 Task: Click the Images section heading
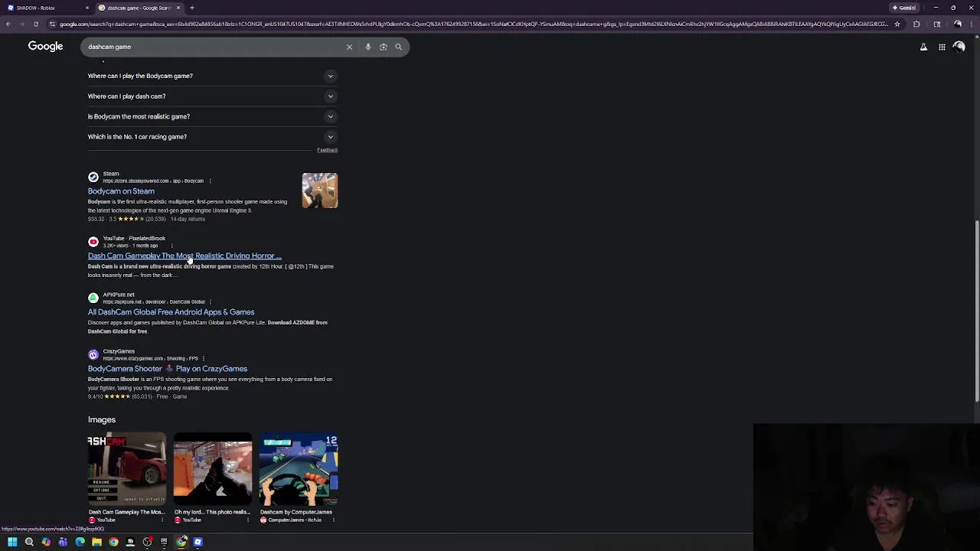(x=102, y=420)
